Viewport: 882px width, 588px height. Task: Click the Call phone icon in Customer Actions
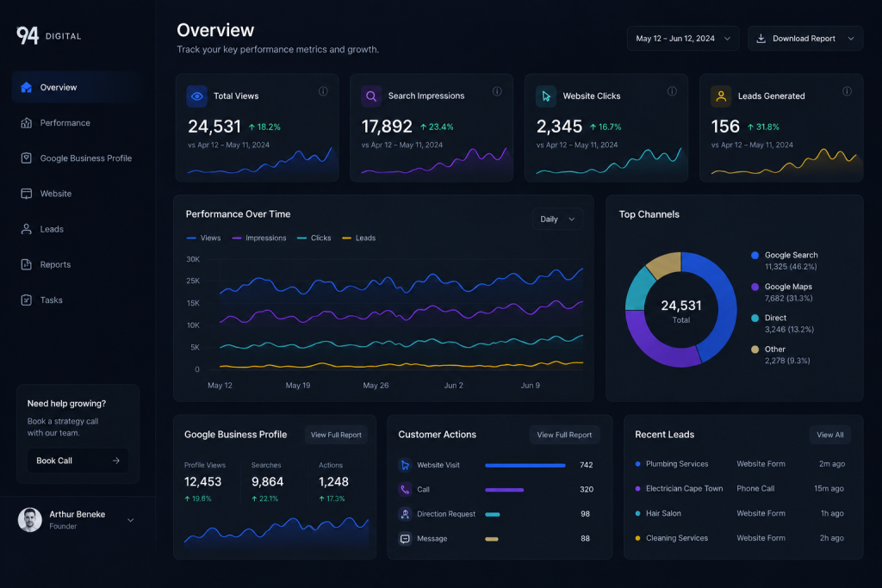coord(405,489)
